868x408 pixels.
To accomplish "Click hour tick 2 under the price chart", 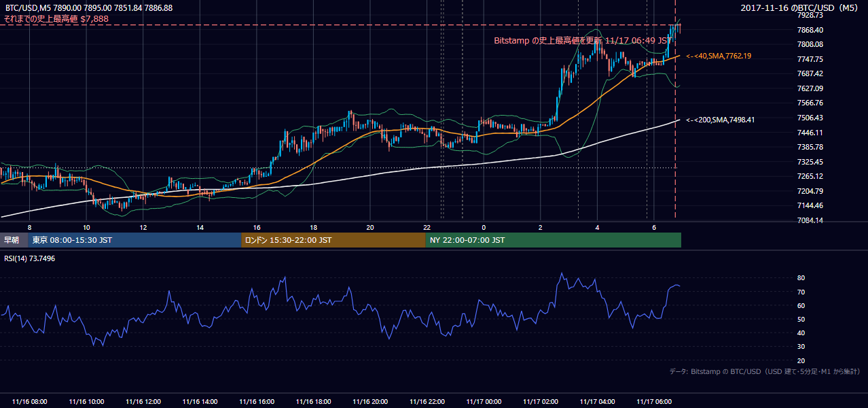I will [541, 227].
